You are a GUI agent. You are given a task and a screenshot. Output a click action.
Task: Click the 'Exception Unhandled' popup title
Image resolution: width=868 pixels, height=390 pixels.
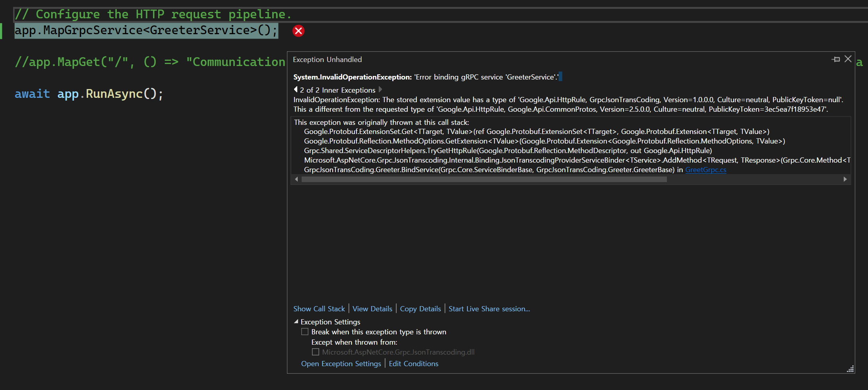click(327, 60)
